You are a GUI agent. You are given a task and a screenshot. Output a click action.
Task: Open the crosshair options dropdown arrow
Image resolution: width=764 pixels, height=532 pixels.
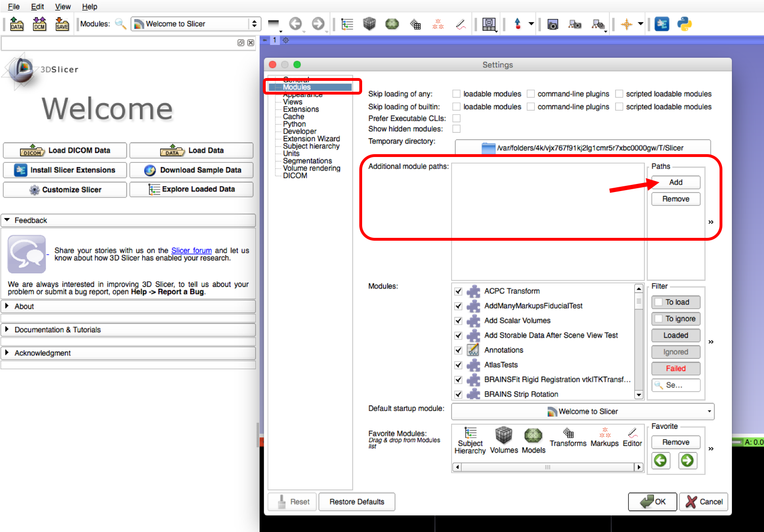tap(640, 24)
